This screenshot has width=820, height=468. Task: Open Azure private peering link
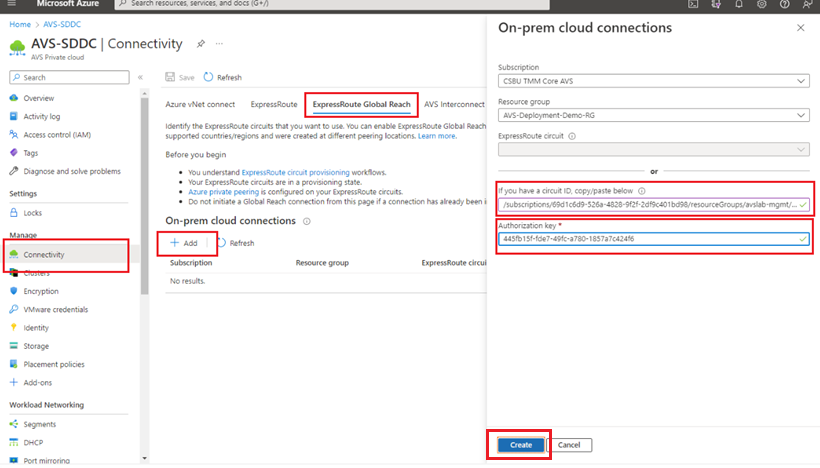(x=223, y=192)
